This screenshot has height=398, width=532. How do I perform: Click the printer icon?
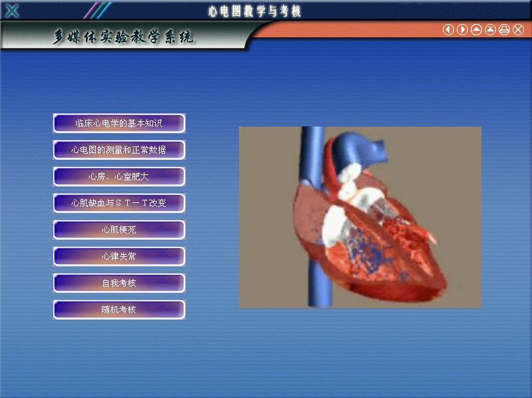[x=504, y=30]
